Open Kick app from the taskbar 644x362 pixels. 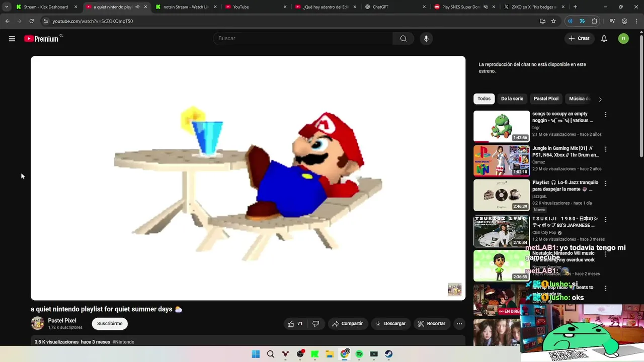click(315, 354)
